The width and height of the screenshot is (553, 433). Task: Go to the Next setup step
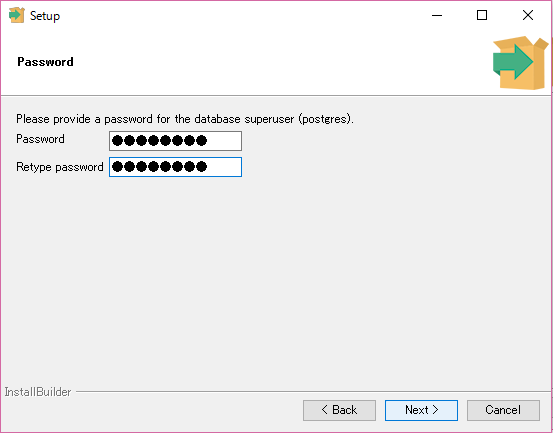(421, 410)
